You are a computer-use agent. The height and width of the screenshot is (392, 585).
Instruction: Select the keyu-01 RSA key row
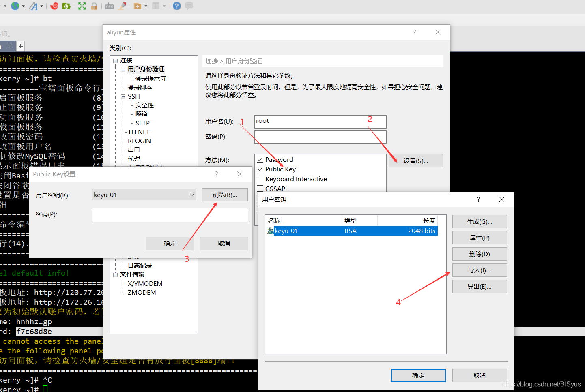coord(352,231)
